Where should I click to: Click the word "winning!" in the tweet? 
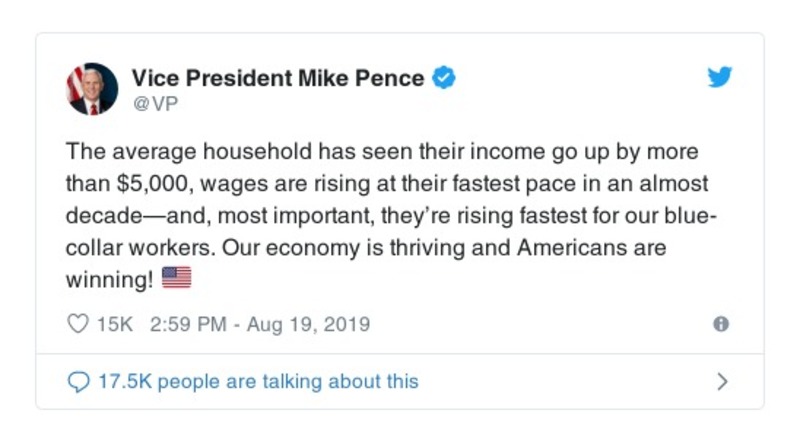(x=109, y=278)
